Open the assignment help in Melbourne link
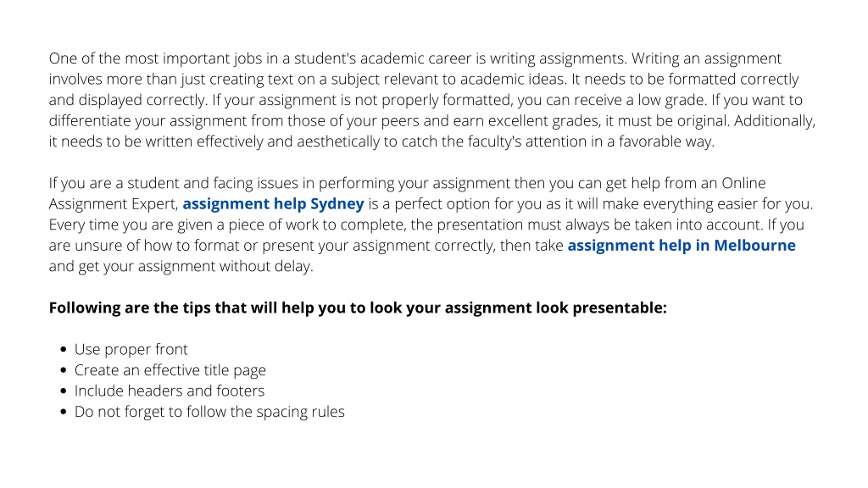868x488 pixels. [682, 246]
